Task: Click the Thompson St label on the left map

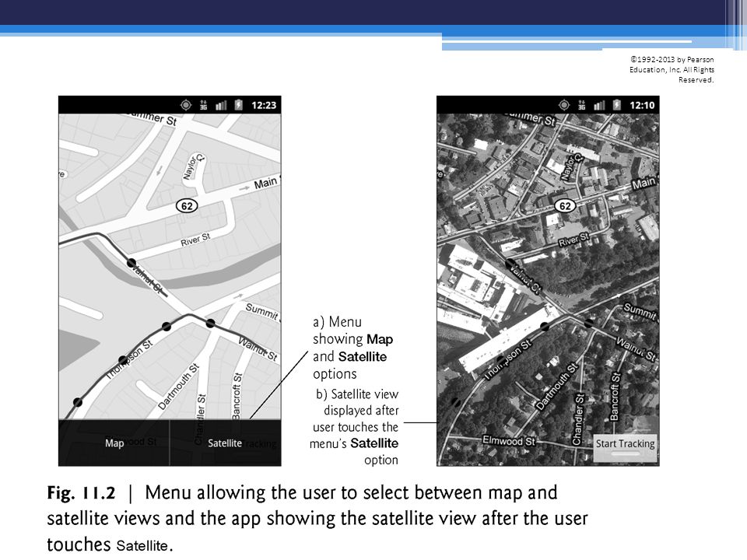Action: [128, 359]
